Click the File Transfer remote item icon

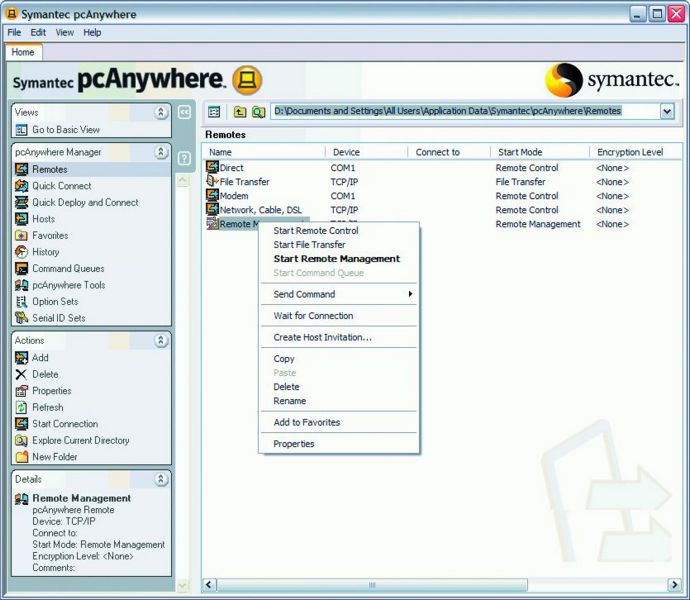[213, 181]
